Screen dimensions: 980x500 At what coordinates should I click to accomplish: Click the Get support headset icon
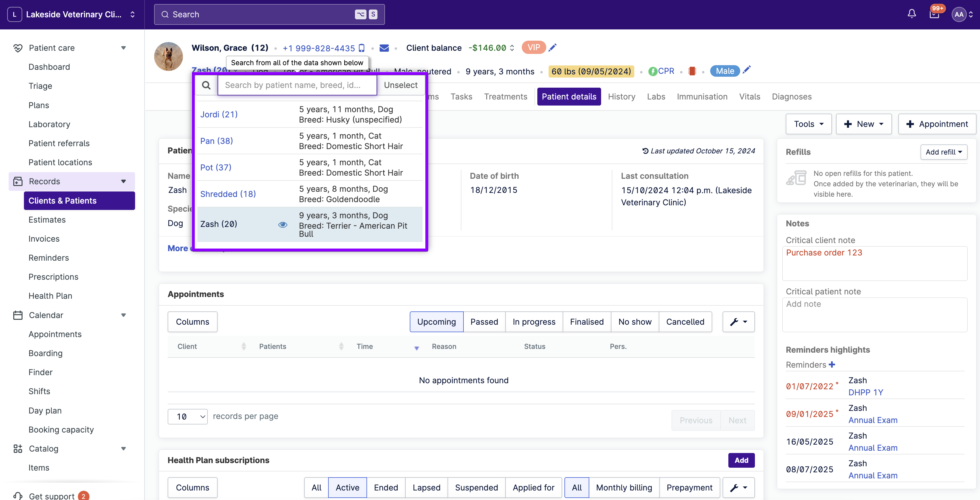tap(18, 495)
